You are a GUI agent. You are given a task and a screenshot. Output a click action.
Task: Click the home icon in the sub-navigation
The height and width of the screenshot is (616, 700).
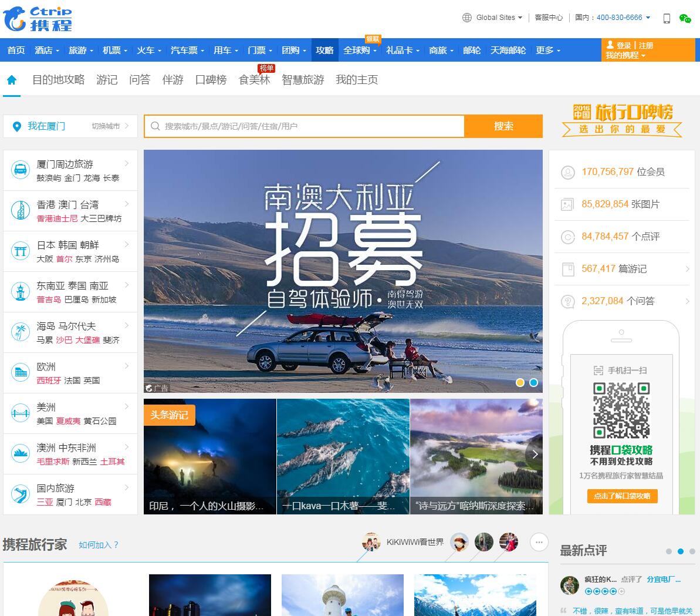[x=12, y=79]
